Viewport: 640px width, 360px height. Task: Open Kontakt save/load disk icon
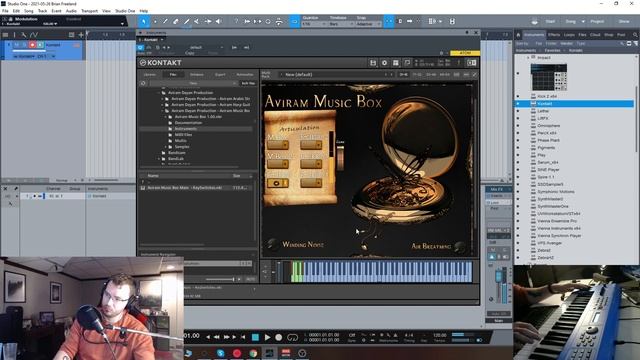pos(373,63)
